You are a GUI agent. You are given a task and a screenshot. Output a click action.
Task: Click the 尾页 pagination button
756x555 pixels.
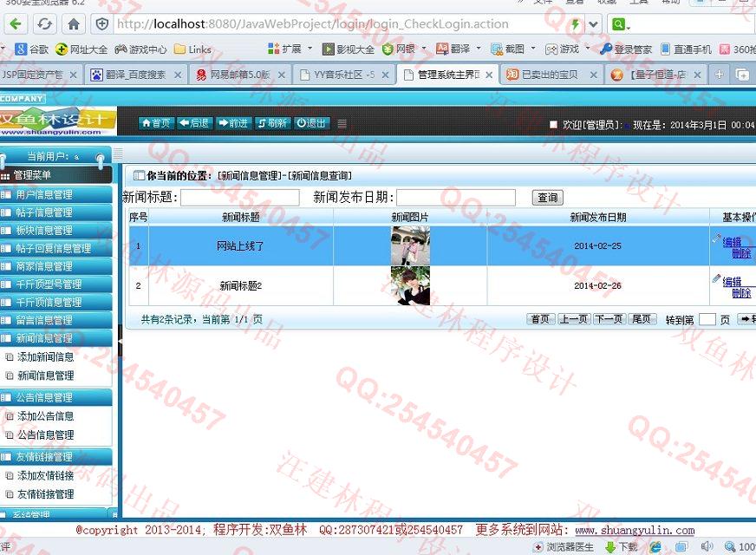coord(642,319)
